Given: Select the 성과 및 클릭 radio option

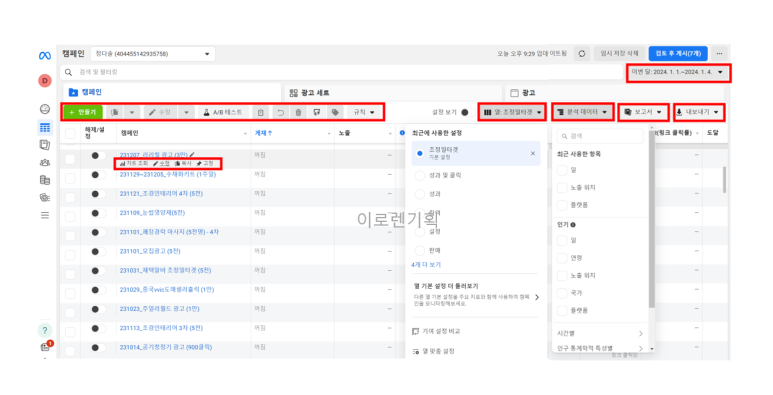Looking at the screenshot, I should coord(420,175).
